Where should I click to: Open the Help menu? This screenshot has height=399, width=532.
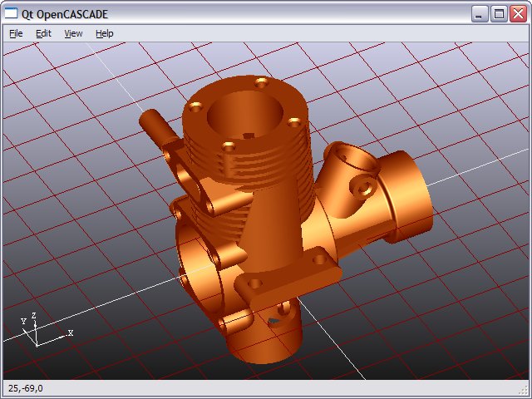coord(105,33)
